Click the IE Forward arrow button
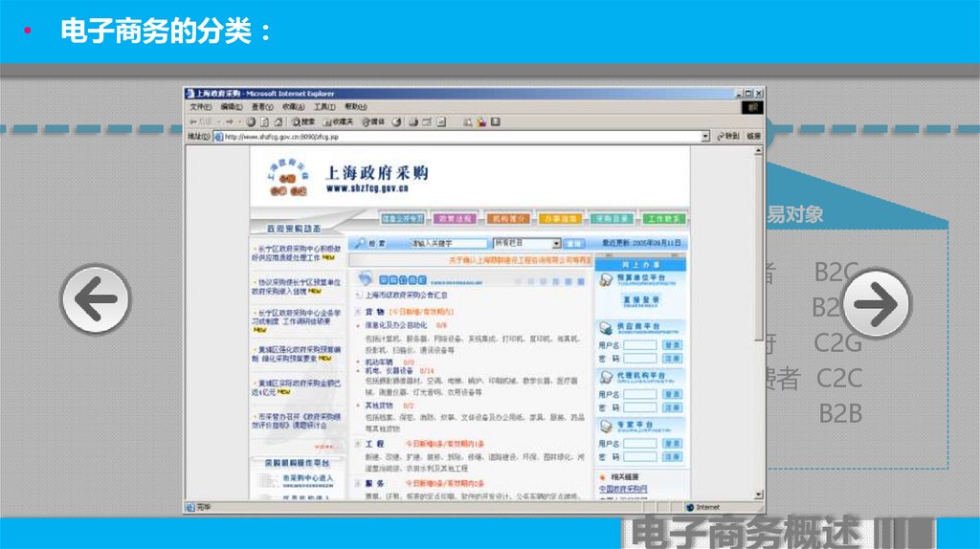 pyautogui.click(x=230, y=122)
